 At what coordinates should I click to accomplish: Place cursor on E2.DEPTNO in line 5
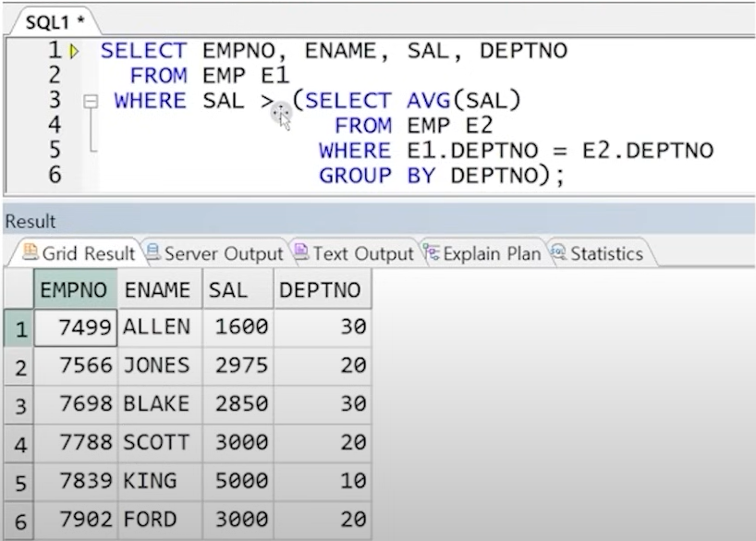pyautogui.click(x=648, y=151)
